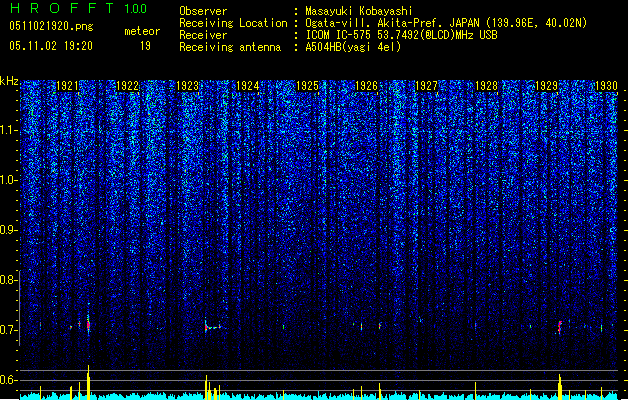629x400 pixels.
Task: Click the 1.1 kHz axis label
Action: point(8,131)
